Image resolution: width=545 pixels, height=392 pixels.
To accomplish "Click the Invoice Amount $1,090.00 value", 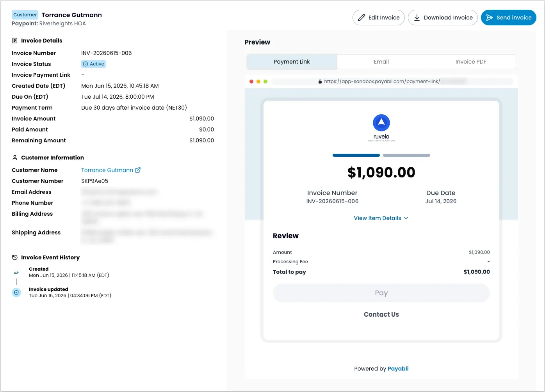I will tap(202, 119).
